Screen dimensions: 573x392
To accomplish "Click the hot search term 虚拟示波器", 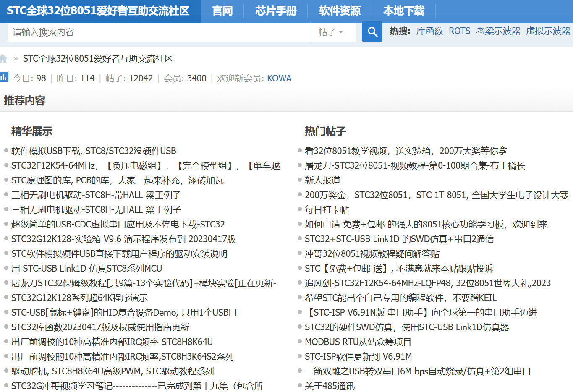I will point(548,31).
